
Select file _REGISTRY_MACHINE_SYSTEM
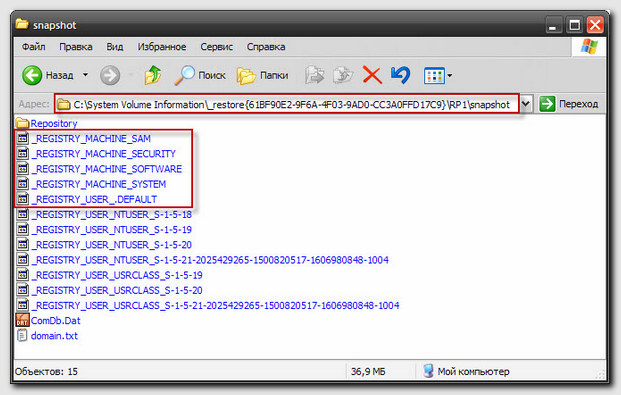pyautogui.click(x=99, y=184)
